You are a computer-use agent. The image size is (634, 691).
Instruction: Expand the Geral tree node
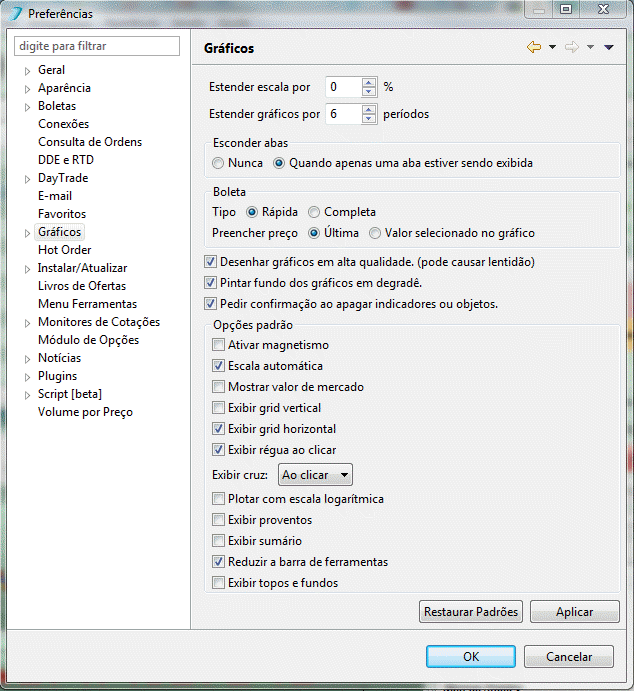tap(27, 71)
